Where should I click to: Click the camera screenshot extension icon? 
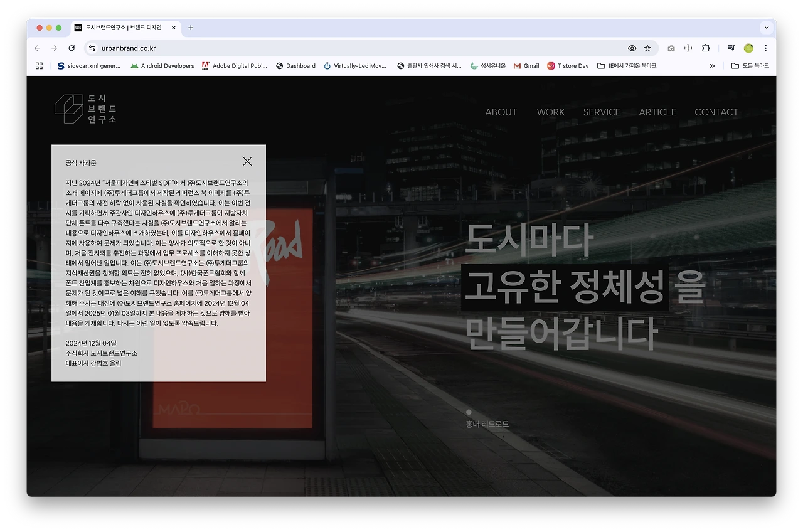(671, 48)
